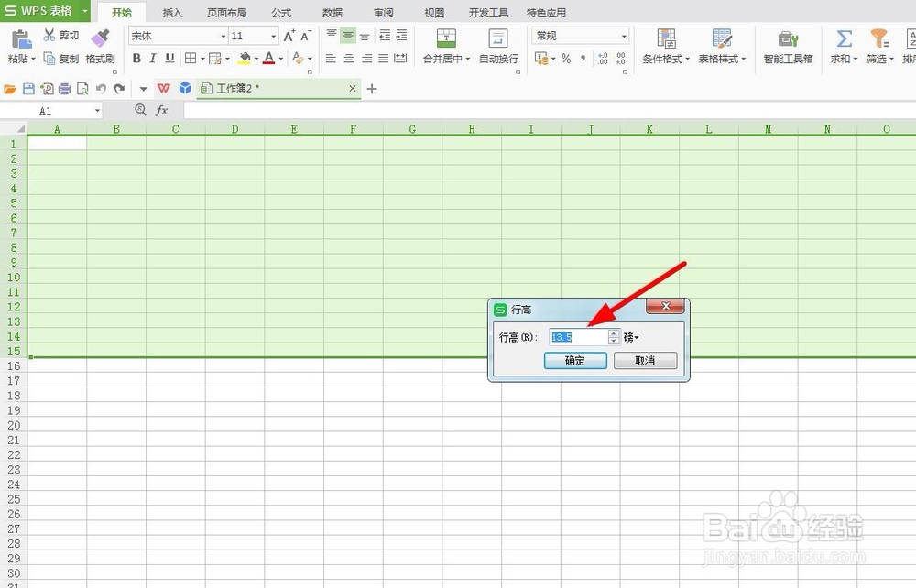Click the decrease decimal places icon

[620, 58]
